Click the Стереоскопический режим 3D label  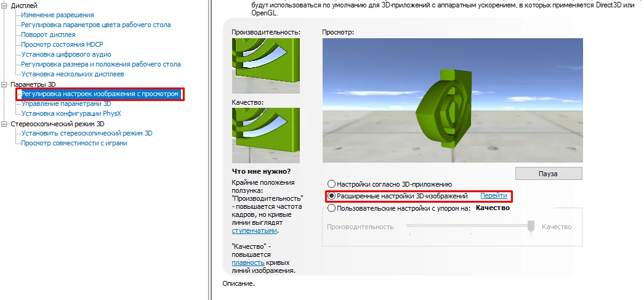click(x=57, y=124)
